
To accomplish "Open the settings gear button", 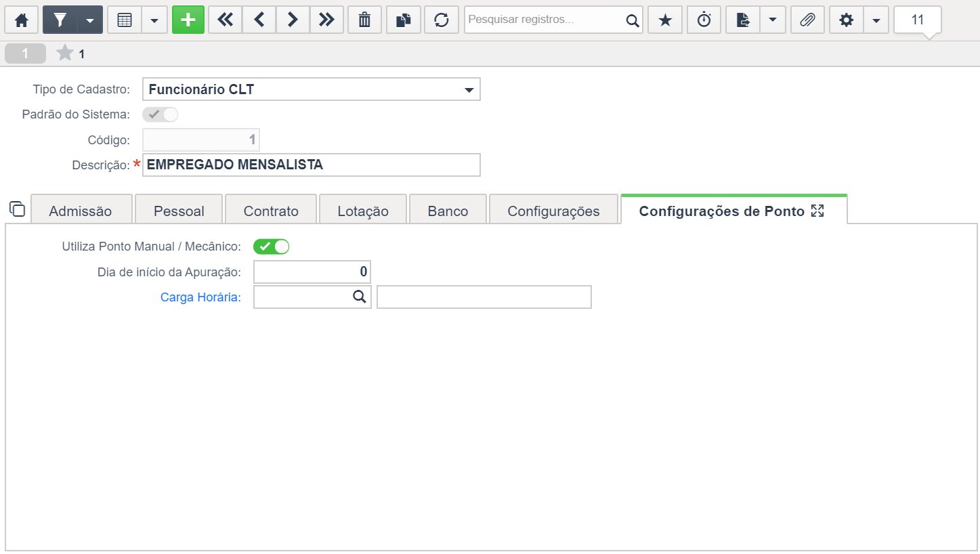I will 847,20.
